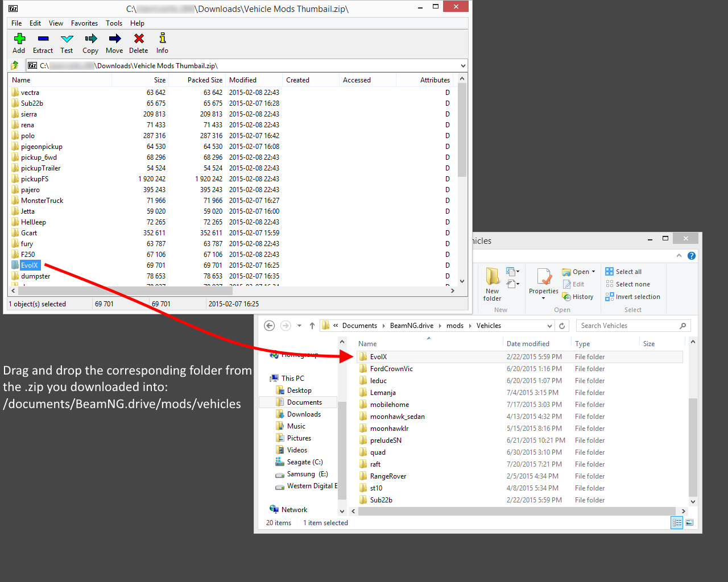728x582 pixels.
Task: Click Edit in the Explorer ribbon
Action: click(x=573, y=284)
